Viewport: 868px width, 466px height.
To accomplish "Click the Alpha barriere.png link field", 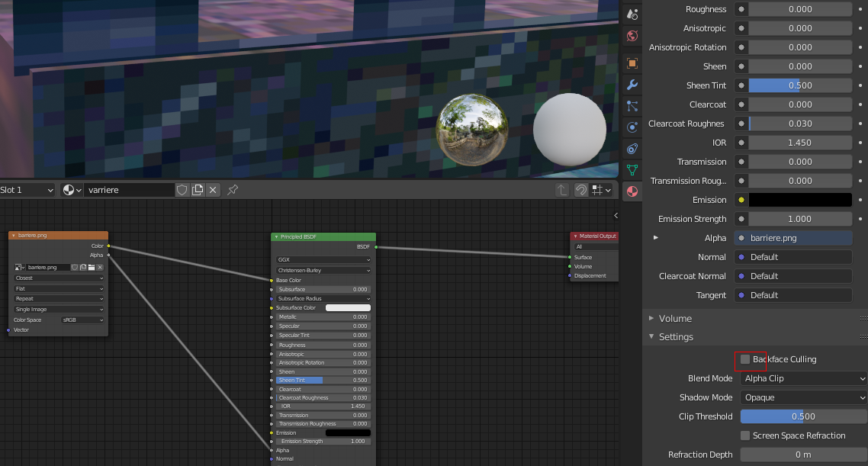I will point(793,238).
